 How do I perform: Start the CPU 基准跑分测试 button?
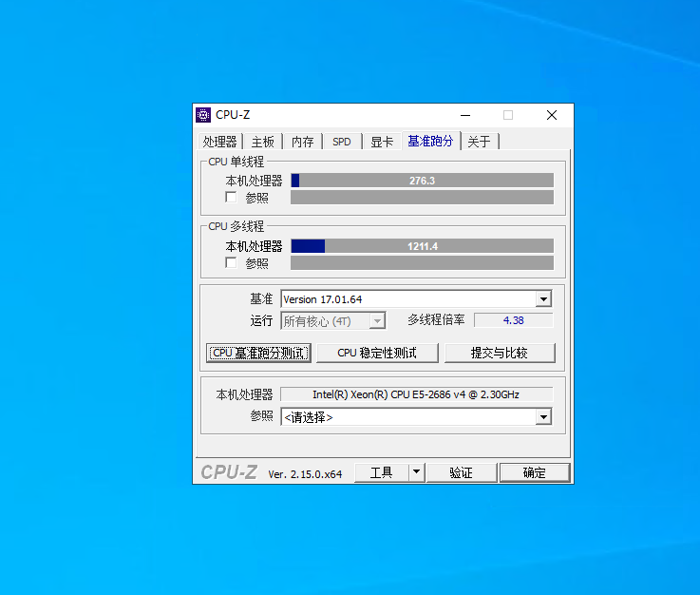[258, 353]
